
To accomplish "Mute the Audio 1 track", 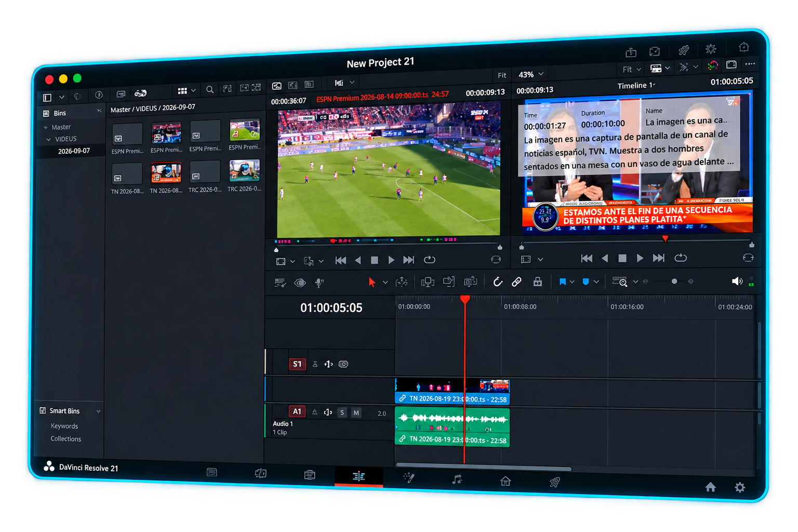I will point(356,413).
